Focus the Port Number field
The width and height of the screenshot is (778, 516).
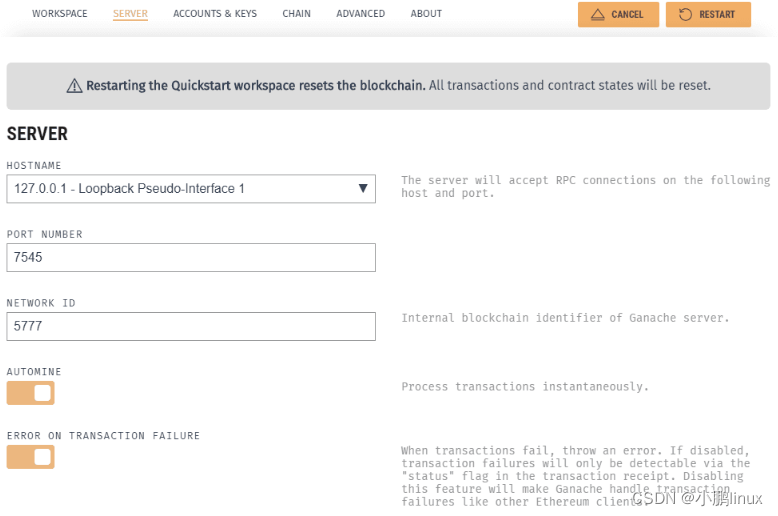(191, 258)
